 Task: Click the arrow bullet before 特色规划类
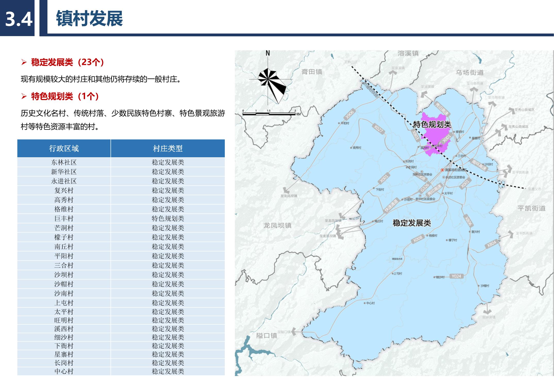tap(24, 96)
